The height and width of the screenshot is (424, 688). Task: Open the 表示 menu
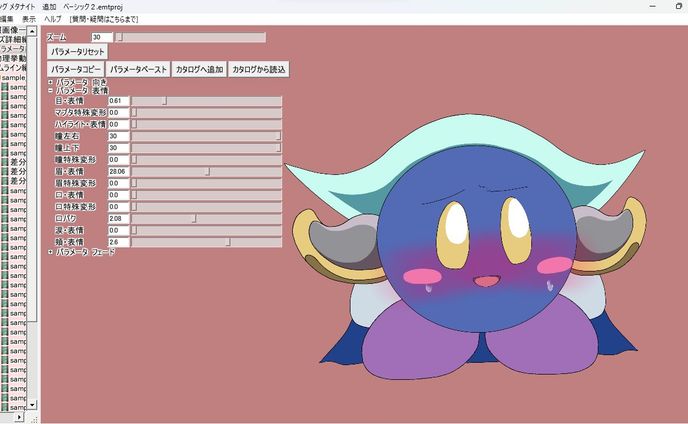point(29,19)
